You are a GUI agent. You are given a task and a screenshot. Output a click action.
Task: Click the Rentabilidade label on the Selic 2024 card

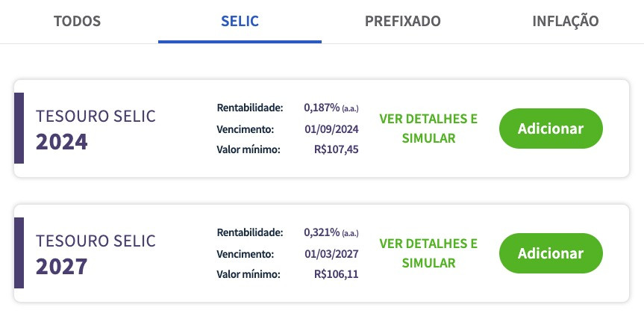coord(250,108)
